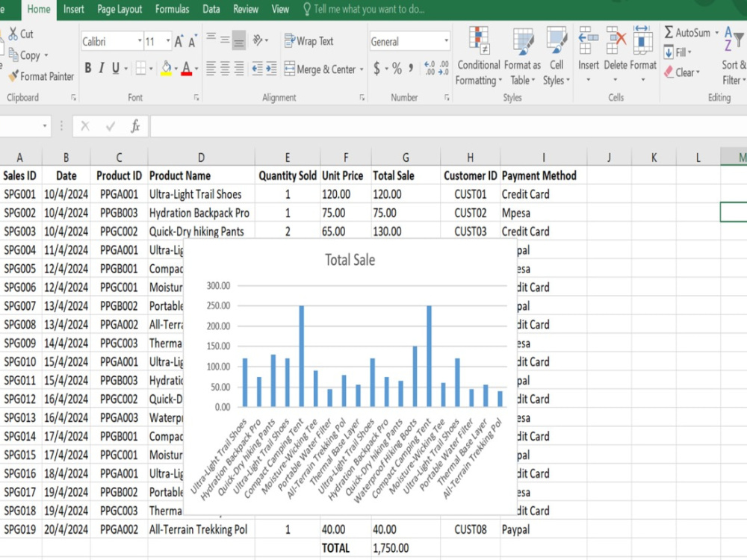Align text right
The width and height of the screenshot is (747, 560).
pos(239,69)
